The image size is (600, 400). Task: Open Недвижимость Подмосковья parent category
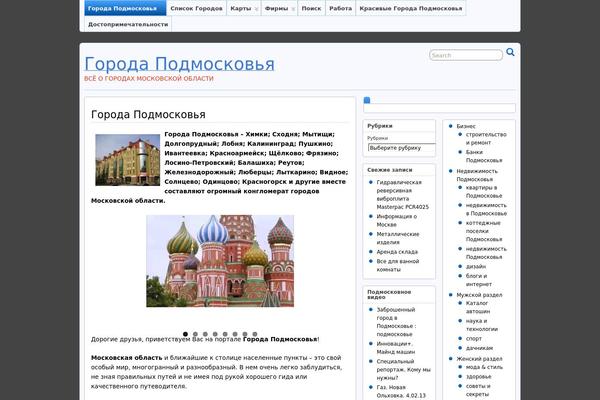pos(477,175)
